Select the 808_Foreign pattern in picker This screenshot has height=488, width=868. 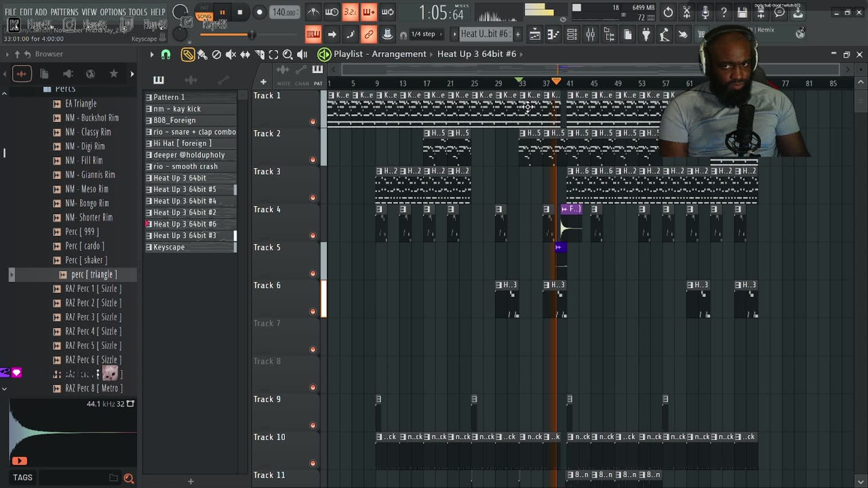pos(190,121)
